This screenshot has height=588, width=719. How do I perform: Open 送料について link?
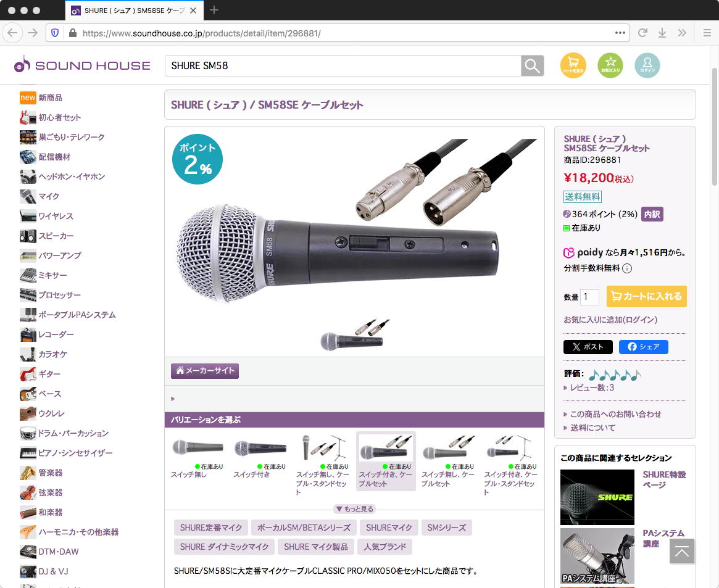(x=592, y=428)
